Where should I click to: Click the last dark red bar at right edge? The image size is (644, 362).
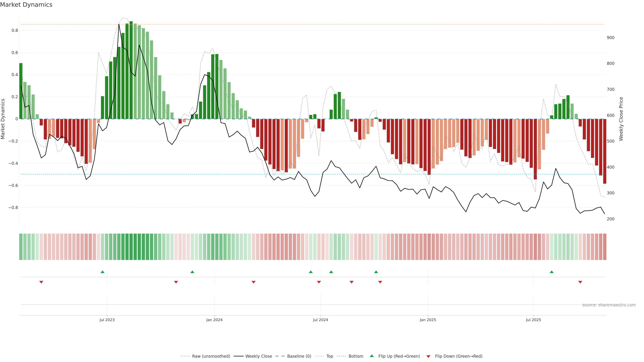pos(604,151)
